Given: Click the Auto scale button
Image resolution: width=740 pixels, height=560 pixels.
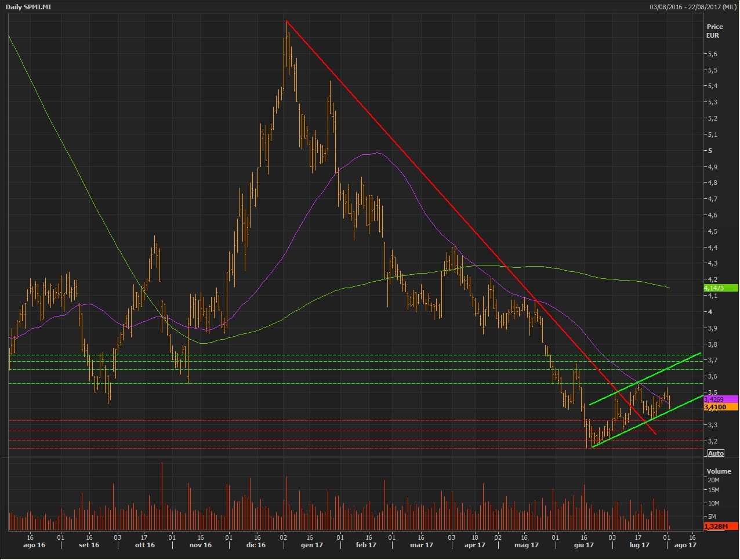Looking at the screenshot, I should pos(716,453).
